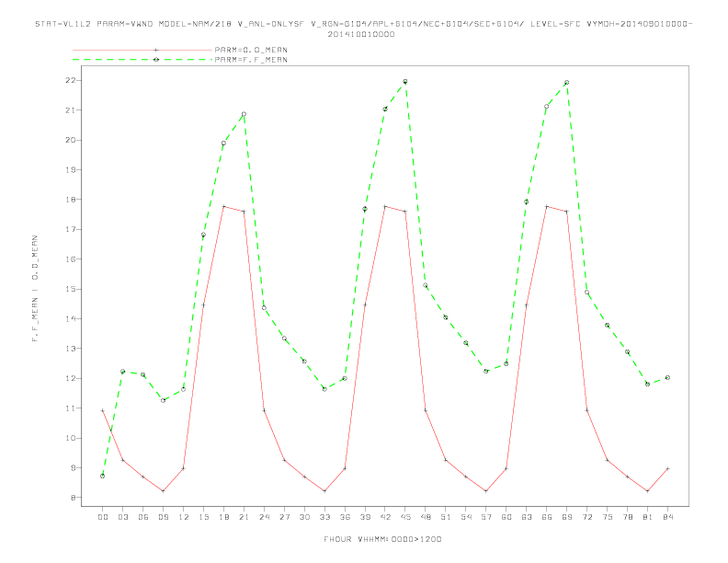Screen dimensions: 728x563
Task: Click y-axis tick label 19
Action: 71,169
